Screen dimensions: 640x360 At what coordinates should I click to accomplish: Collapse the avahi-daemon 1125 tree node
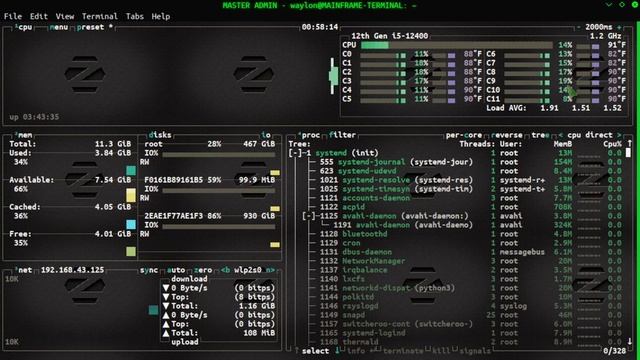click(x=309, y=216)
